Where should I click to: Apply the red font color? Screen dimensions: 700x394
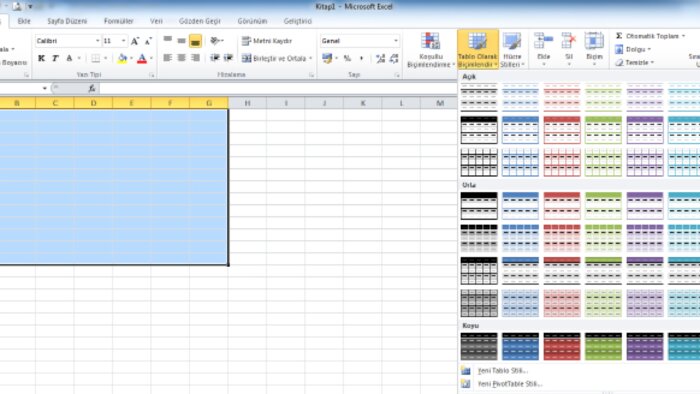coord(142,58)
